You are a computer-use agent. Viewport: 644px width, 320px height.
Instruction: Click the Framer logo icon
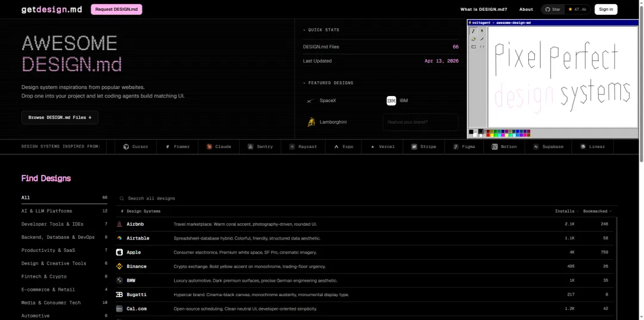click(x=168, y=146)
